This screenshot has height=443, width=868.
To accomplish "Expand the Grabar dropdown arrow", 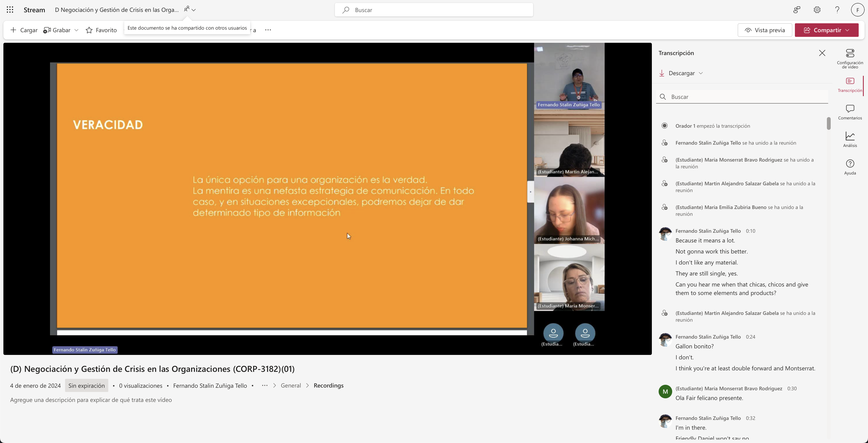I will pyautogui.click(x=77, y=30).
